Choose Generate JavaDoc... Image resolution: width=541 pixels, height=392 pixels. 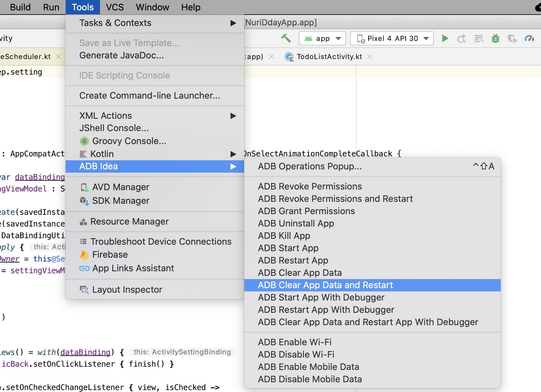155,55
